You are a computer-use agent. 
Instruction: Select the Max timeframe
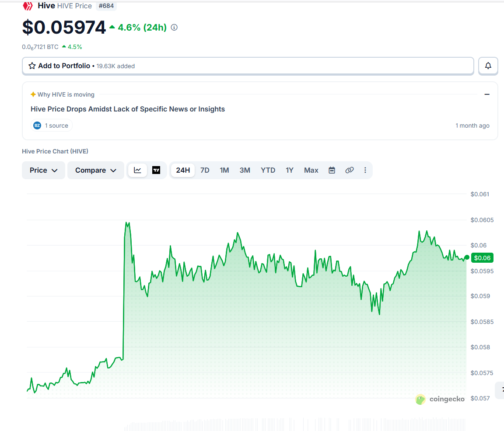coord(311,170)
